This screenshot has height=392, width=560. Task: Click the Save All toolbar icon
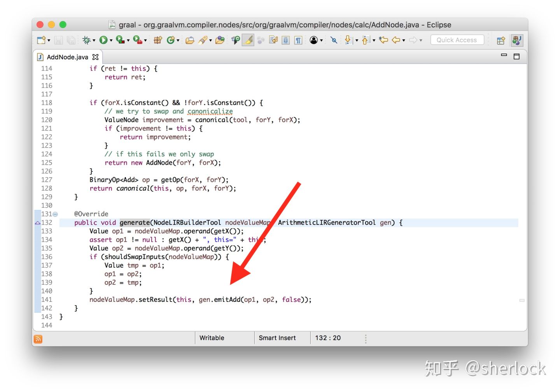(71, 40)
